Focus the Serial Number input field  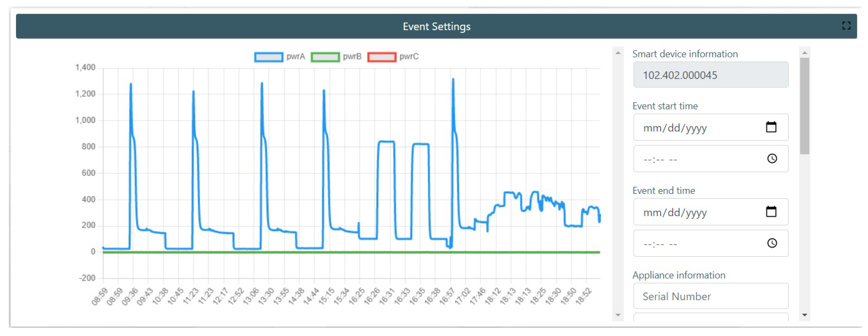point(710,296)
